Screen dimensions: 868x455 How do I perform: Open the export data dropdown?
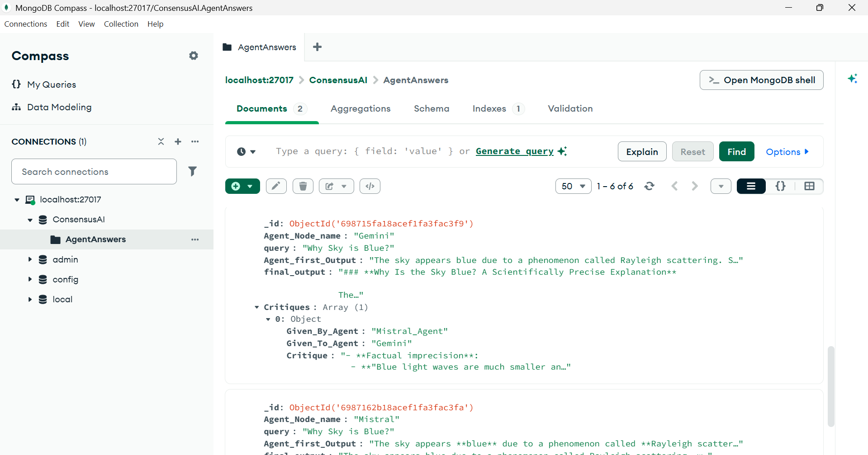(337, 186)
